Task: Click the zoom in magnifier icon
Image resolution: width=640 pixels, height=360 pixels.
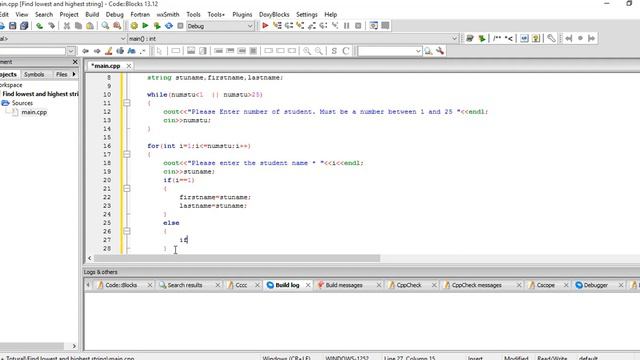Action: 307,51
